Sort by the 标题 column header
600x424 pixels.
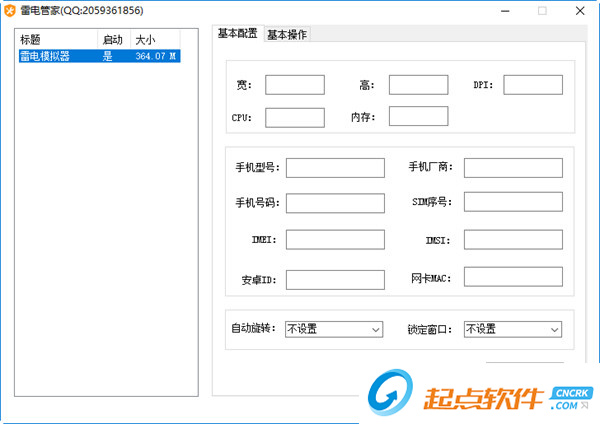(58, 39)
